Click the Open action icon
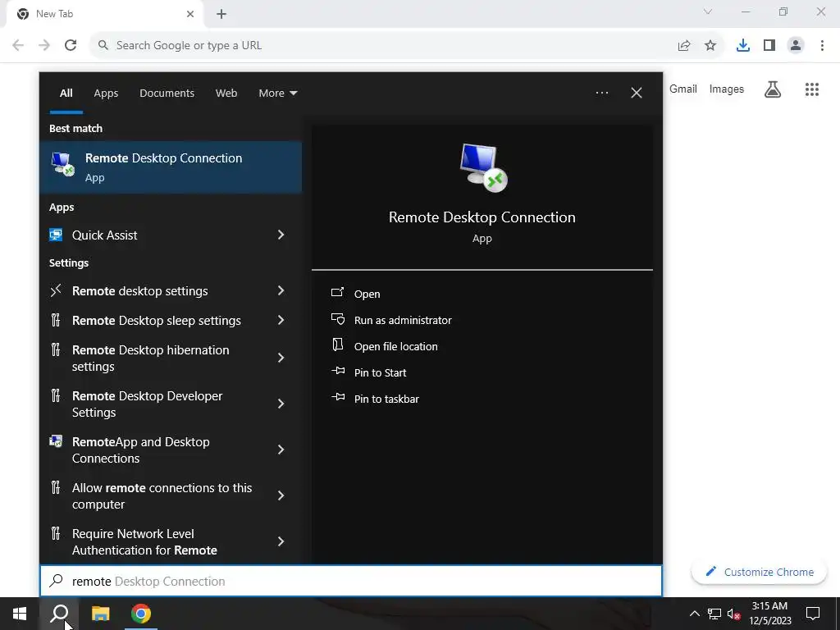Screen dimensions: 840x630 [337, 293]
